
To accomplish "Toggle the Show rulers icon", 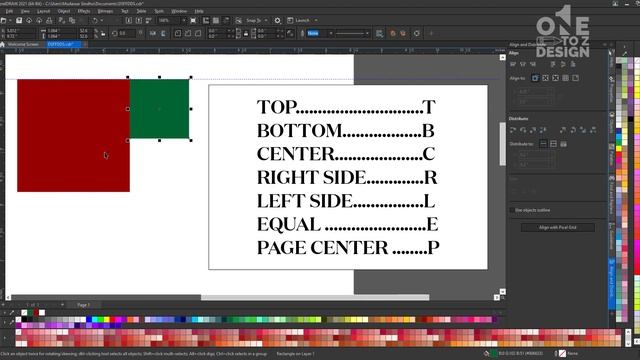I will [x=206, y=20].
